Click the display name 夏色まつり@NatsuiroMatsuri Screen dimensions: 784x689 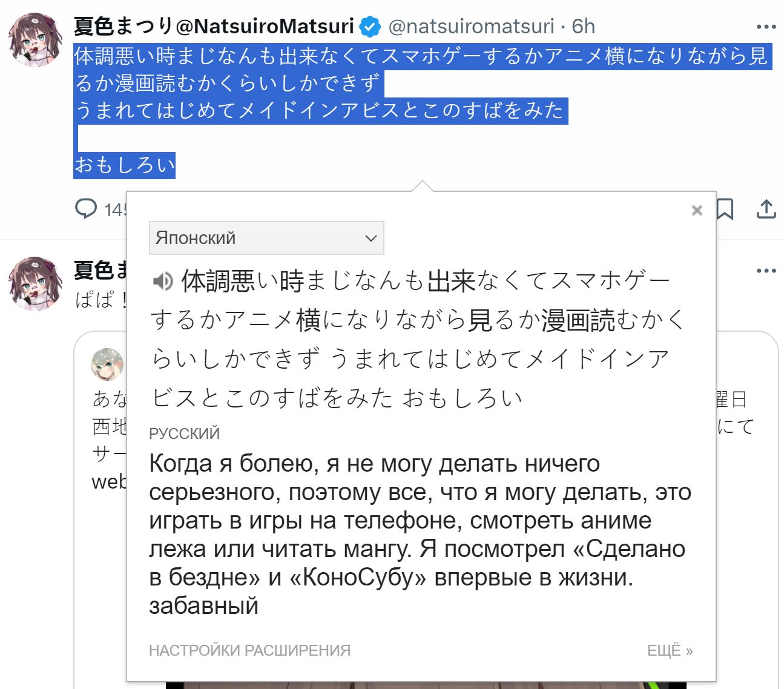pyautogui.click(x=214, y=27)
